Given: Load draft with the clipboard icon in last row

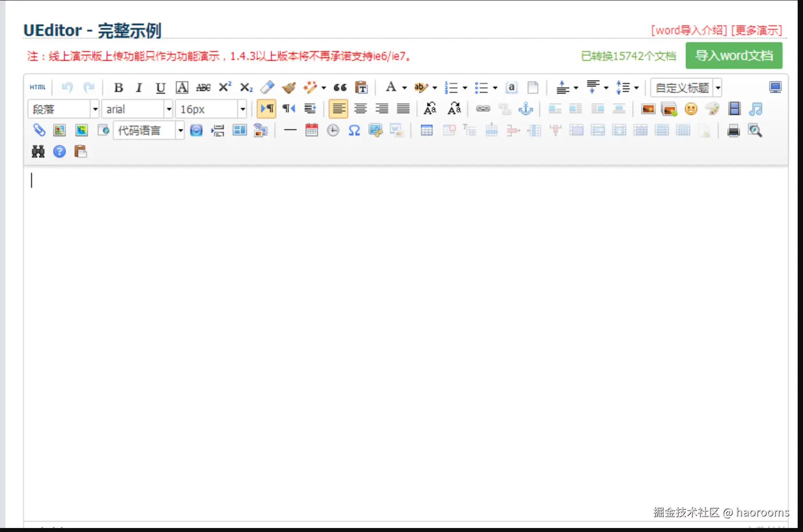Looking at the screenshot, I should click(80, 151).
